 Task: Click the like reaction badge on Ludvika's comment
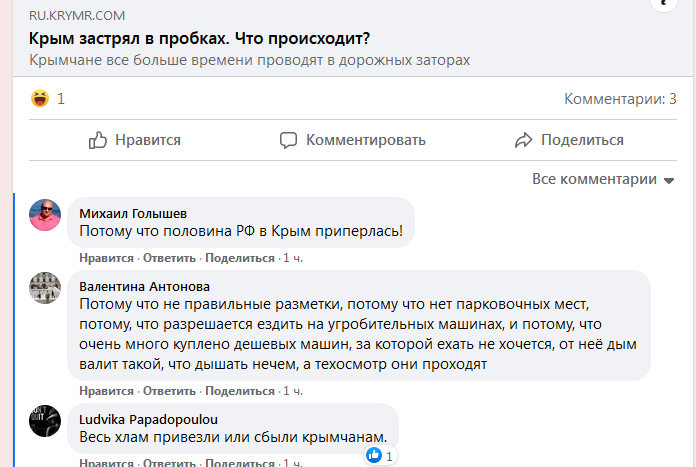(x=380, y=455)
